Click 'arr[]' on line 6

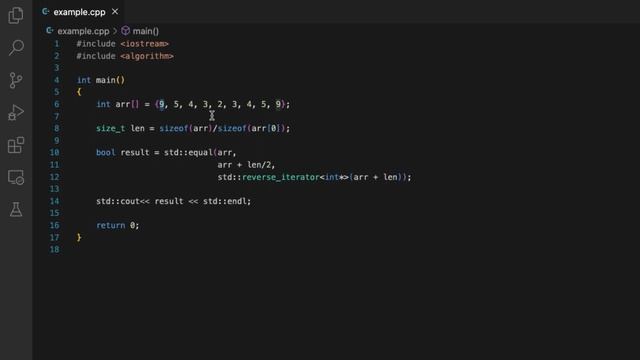[x=127, y=104]
